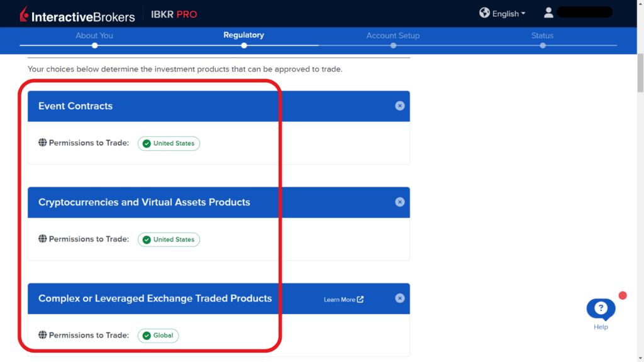The width and height of the screenshot is (644, 362).
Task: Click the Global permissions badge
Action: [x=158, y=335]
